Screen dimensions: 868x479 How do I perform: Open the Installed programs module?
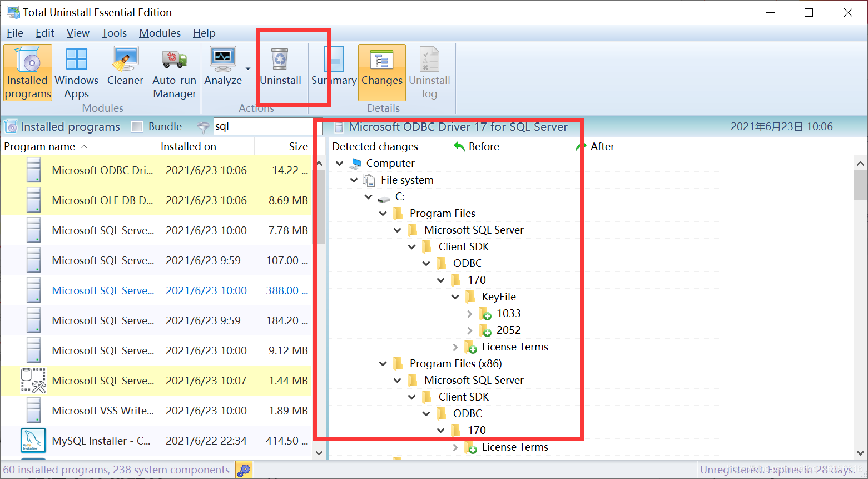coord(28,73)
